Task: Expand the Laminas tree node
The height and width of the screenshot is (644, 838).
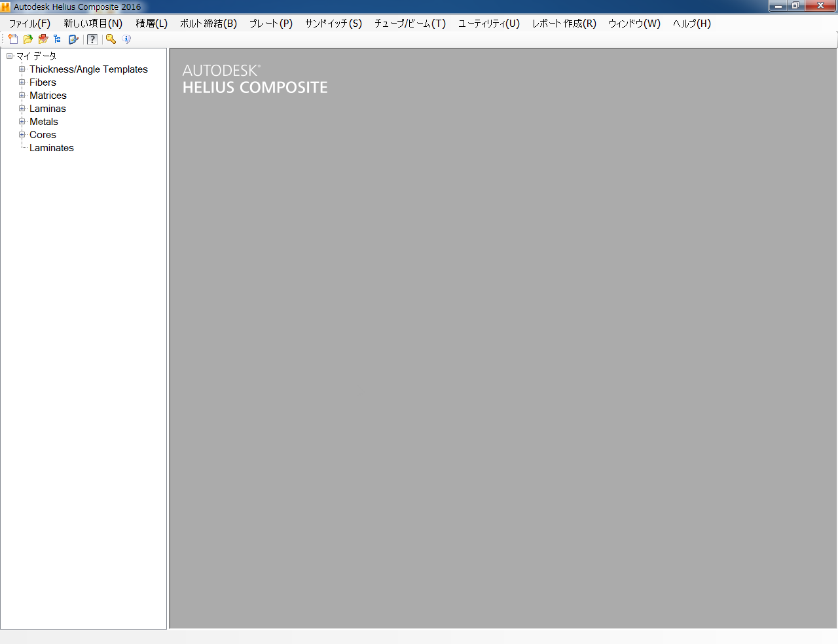Action: 22,109
